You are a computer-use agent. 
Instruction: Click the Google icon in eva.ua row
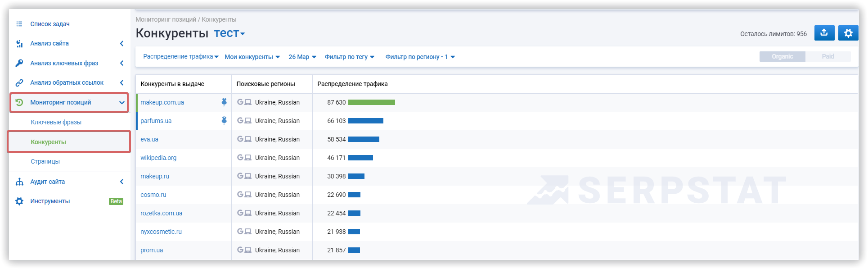240,139
